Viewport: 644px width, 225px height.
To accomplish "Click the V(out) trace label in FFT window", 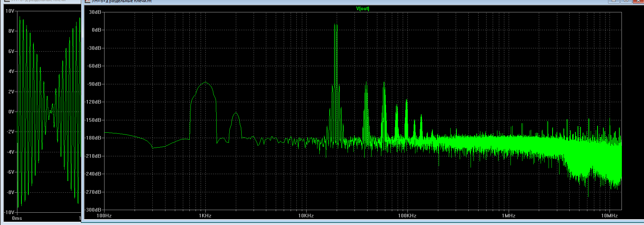I will (x=362, y=9).
